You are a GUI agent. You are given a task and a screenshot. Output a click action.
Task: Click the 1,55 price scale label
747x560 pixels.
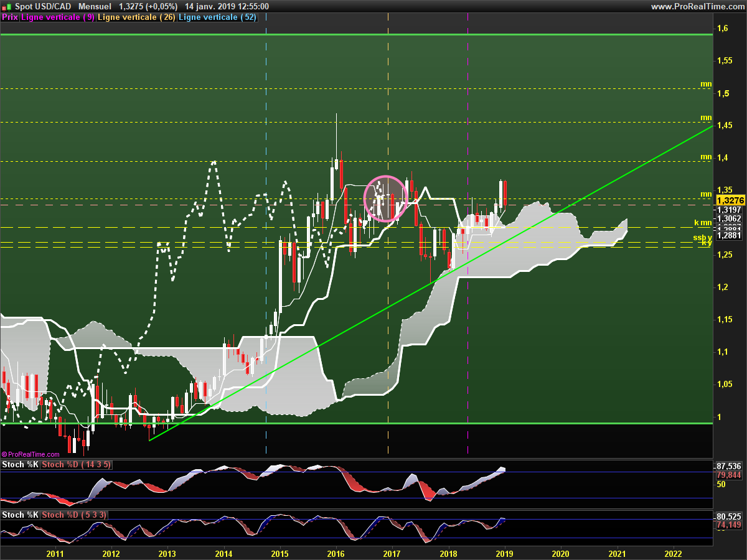click(x=725, y=61)
